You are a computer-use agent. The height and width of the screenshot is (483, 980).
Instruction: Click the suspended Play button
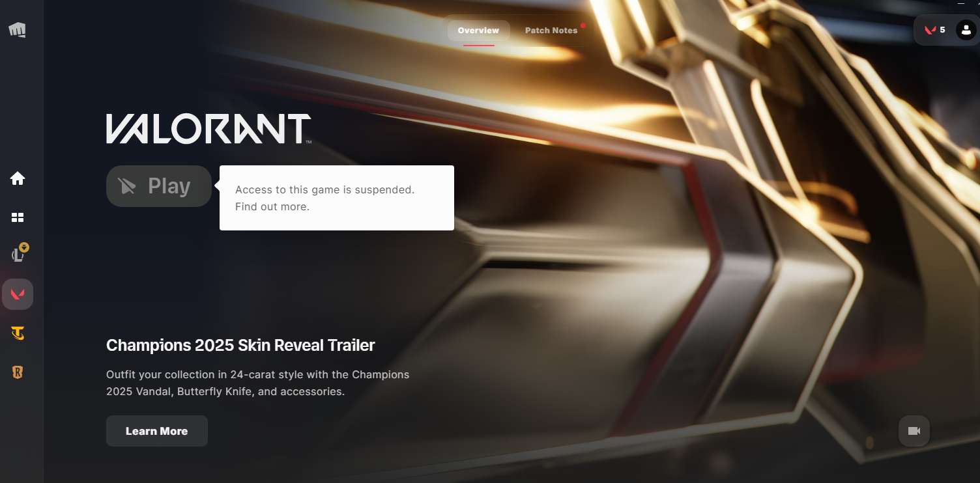[159, 186]
